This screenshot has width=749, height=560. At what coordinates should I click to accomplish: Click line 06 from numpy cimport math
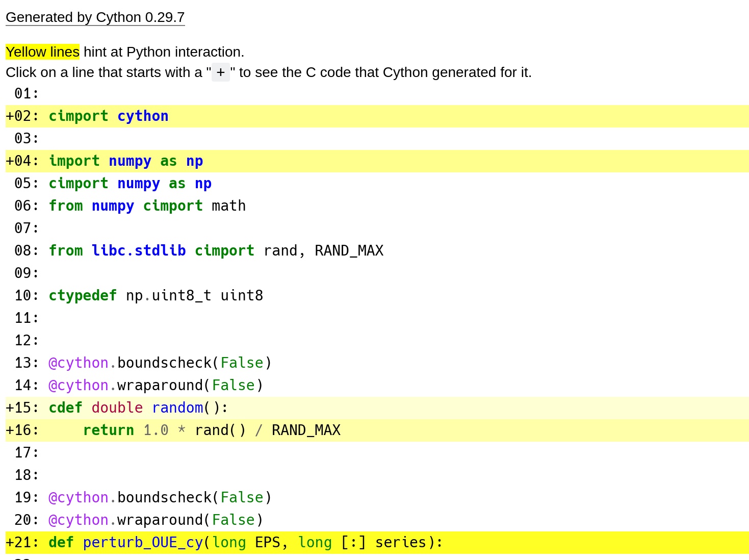point(147,206)
